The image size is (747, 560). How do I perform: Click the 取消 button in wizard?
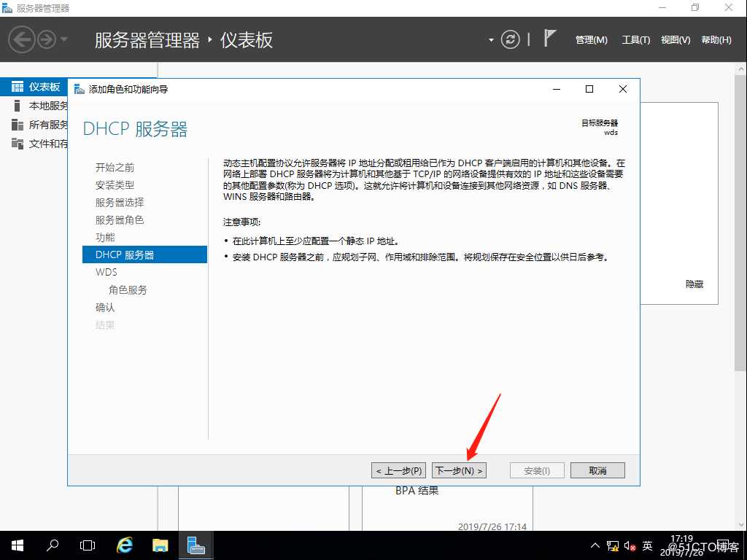(x=597, y=470)
